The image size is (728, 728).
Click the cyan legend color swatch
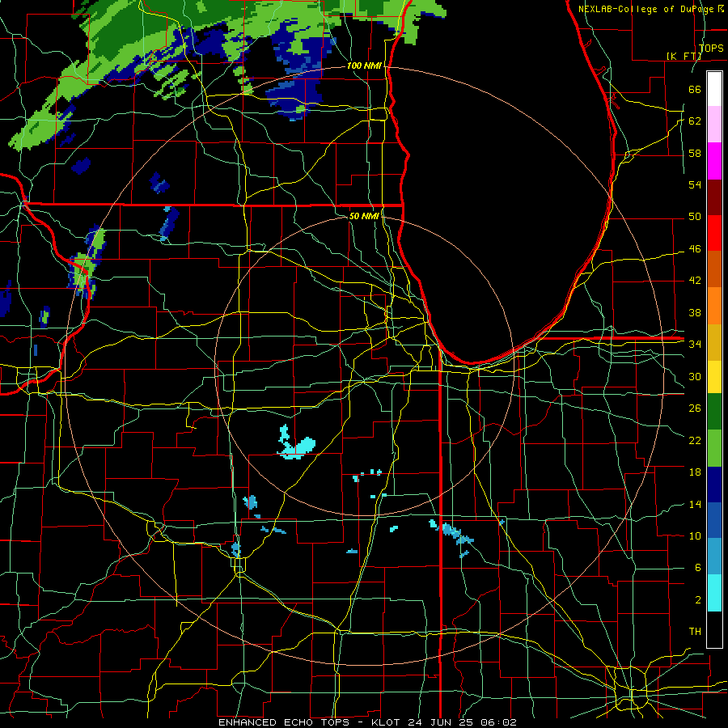coord(714,593)
